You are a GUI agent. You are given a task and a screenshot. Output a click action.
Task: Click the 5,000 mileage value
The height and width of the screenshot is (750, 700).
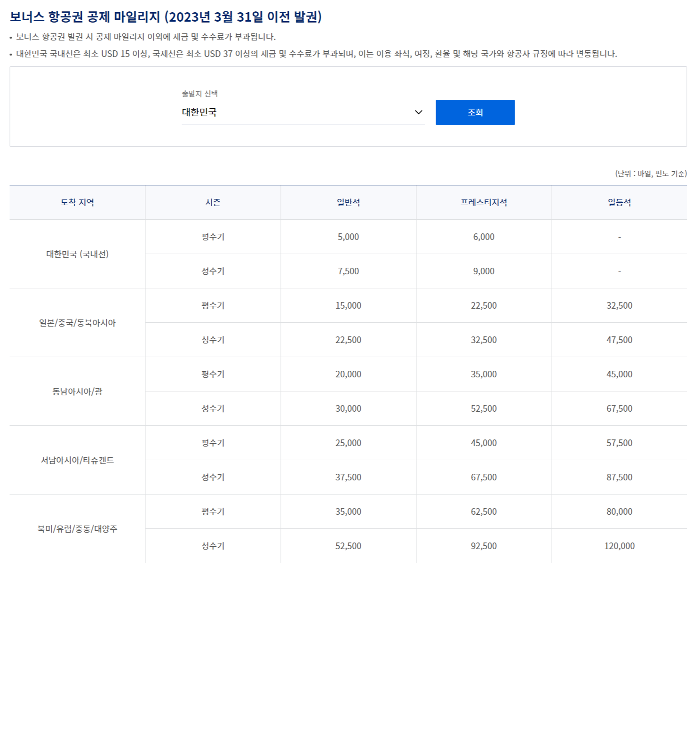pos(348,237)
